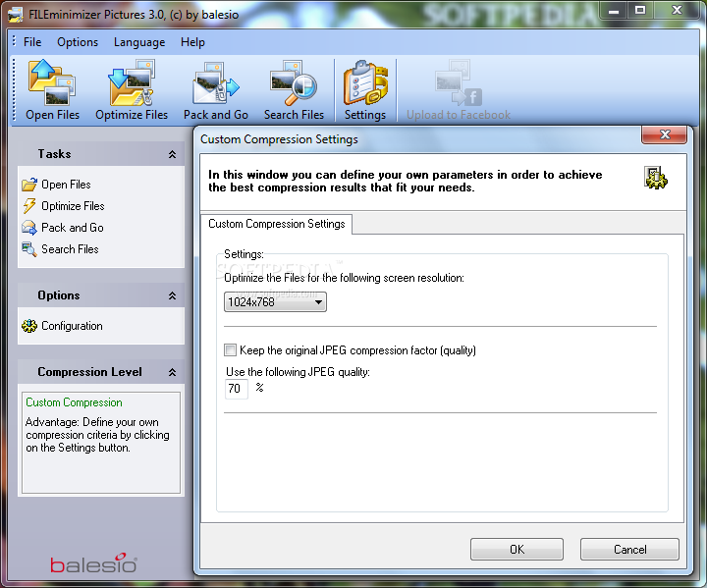Click the JPEG quality field showing 70
This screenshot has height=588, width=707.
[237, 389]
